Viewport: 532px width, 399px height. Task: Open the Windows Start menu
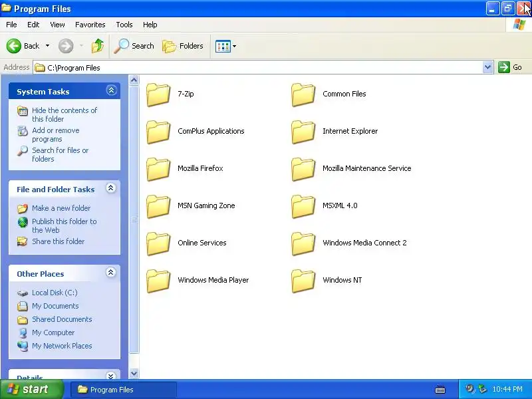(x=31, y=389)
